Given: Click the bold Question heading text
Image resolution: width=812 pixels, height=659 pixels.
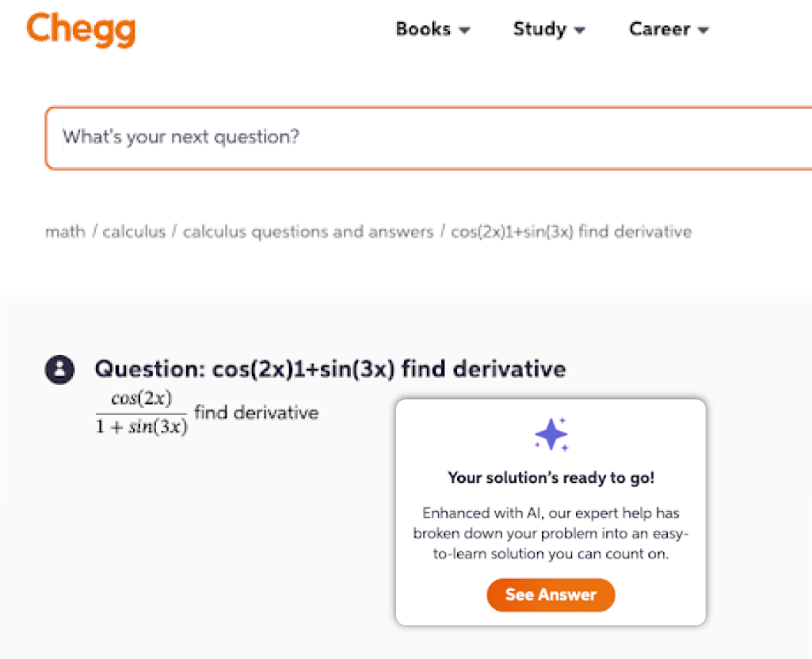Looking at the screenshot, I should [330, 369].
